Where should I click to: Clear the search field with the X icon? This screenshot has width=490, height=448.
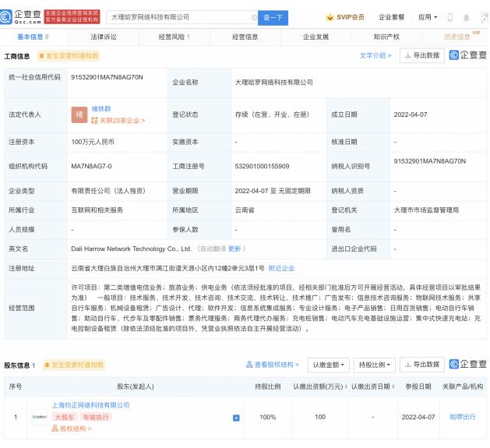(x=254, y=17)
